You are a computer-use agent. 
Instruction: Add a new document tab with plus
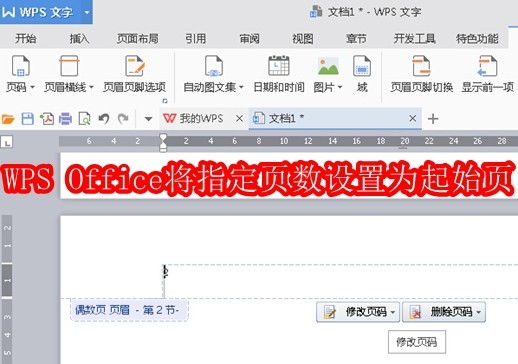pyautogui.click(x=433, y=119)
